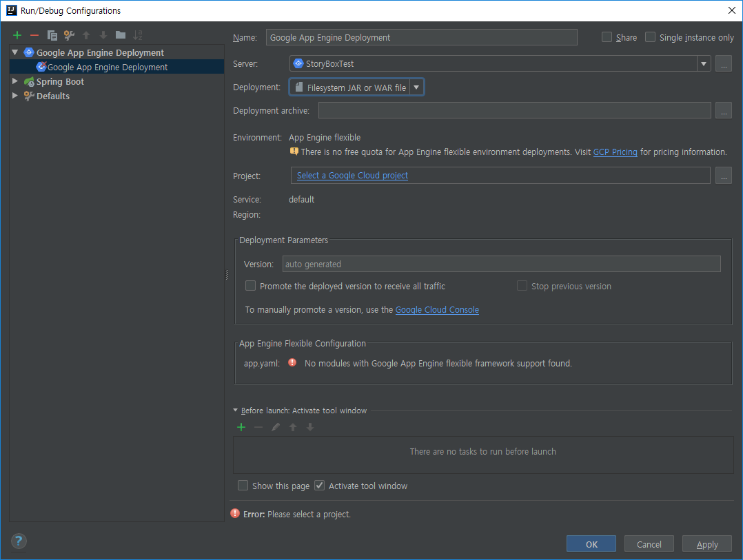The width and height of the screenshot is (743, 560).
Task: Click into the Deployment archive field
Action: point(515,110)
